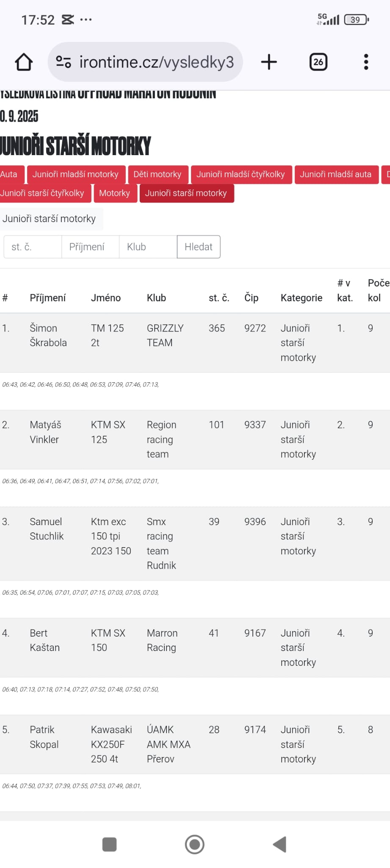This screenshot has width=390, height=868.
Task: Select the active Junioři starší motorky tab
Action: 186,193
